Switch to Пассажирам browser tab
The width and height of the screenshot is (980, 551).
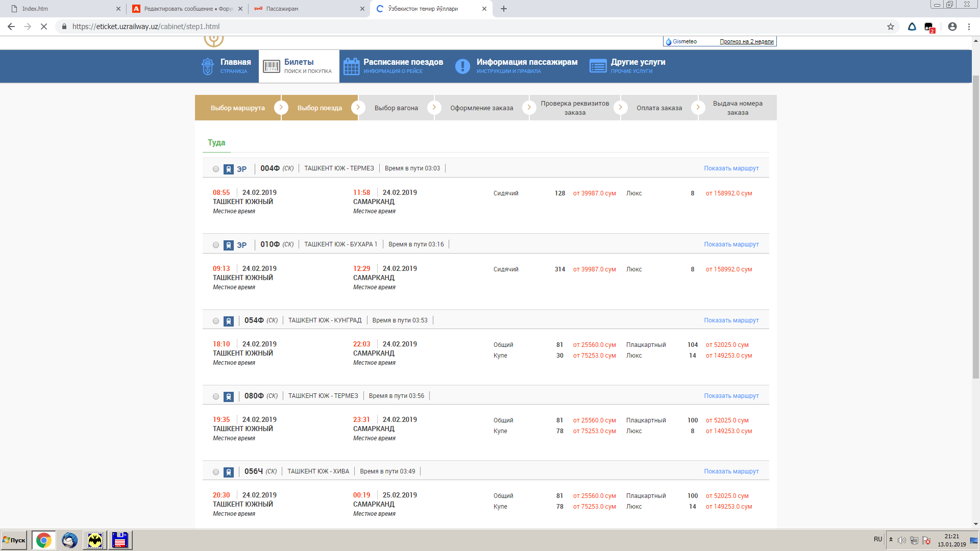coord(309,9)
